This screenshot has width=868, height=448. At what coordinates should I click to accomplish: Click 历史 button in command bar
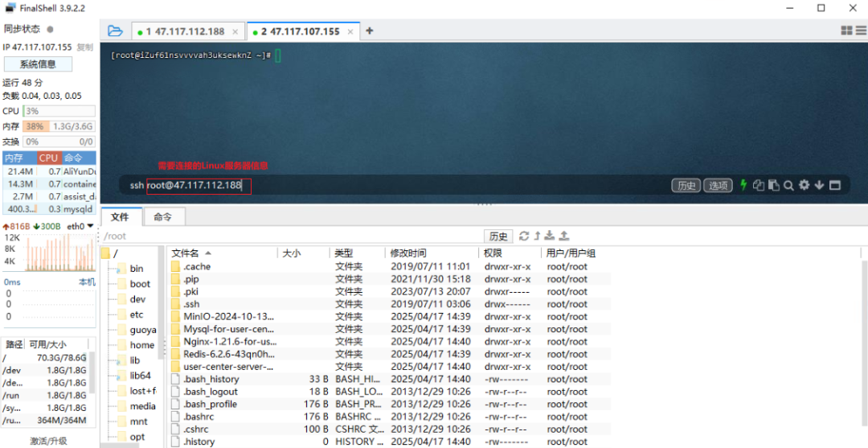pyautogui.click(x=686, y=186)
